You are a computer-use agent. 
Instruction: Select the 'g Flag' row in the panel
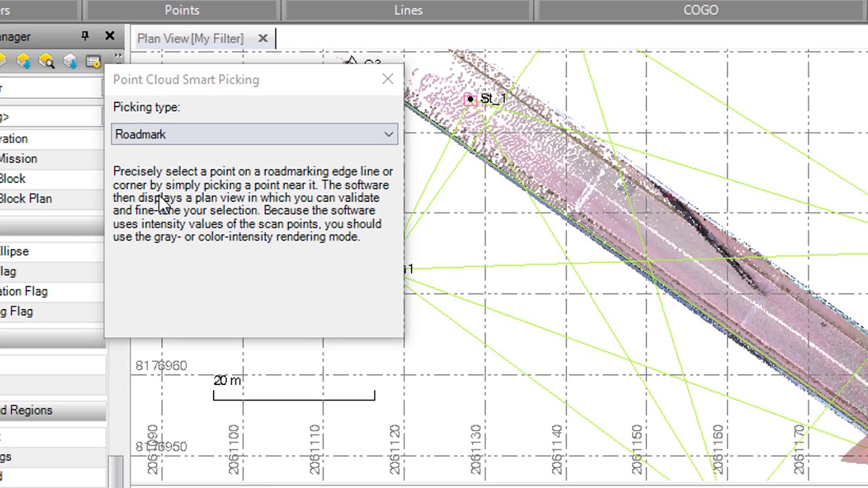click(52, 311)
